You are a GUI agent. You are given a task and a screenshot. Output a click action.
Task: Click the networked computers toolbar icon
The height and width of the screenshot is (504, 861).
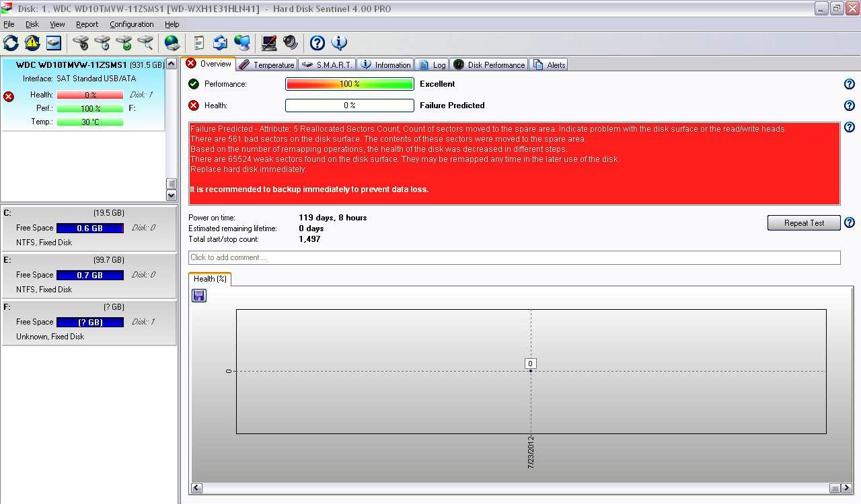(242, 43)
